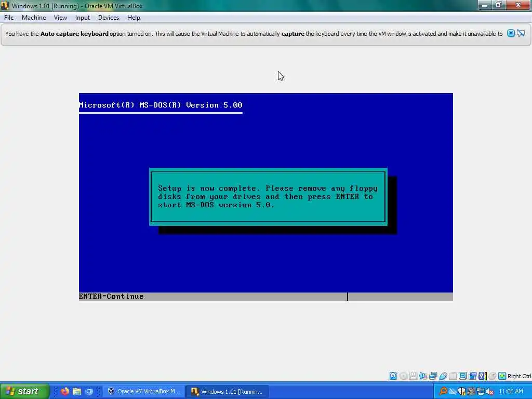Screen dimensions: 532x399
Task: Click the Right Ctrl host key label
Action: click(520, 376)
